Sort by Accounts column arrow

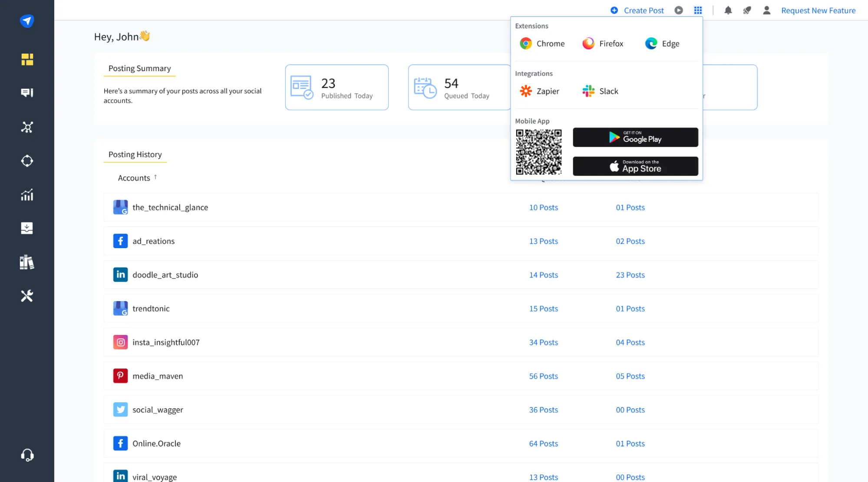pyautogui.click(x=155, y=177)
